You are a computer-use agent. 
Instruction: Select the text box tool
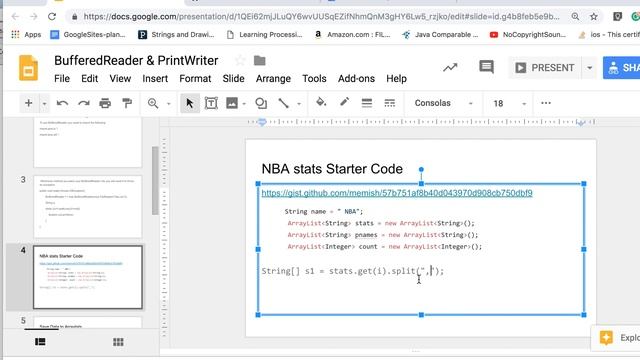tap(211, 103)
